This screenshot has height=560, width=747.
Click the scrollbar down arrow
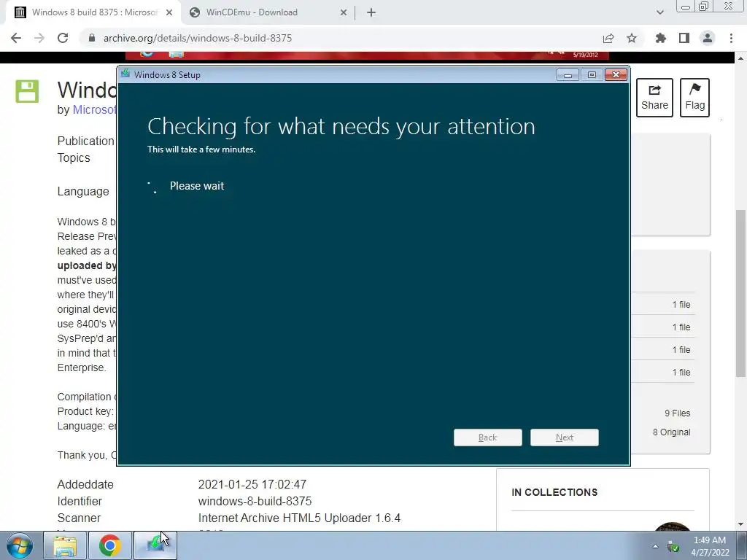pos(740,524)
